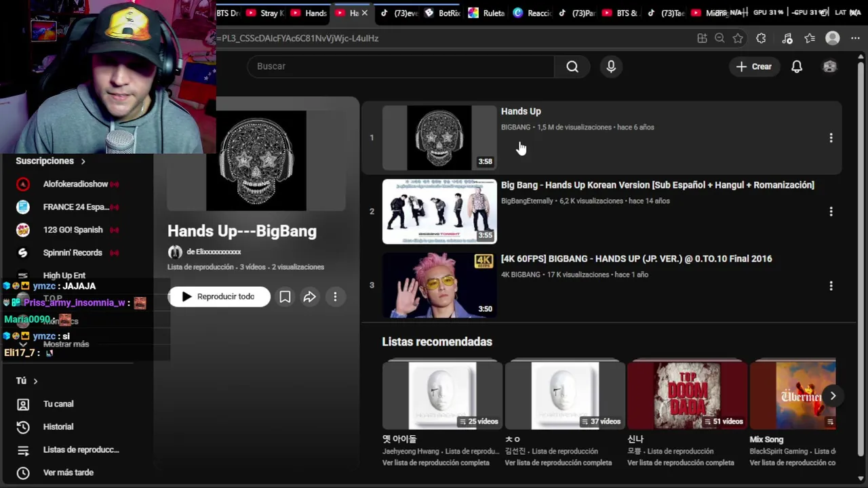
Task: Open the 4K 60FPS BIGBANG HANDS UP title
Action: [x=636, y=259]
